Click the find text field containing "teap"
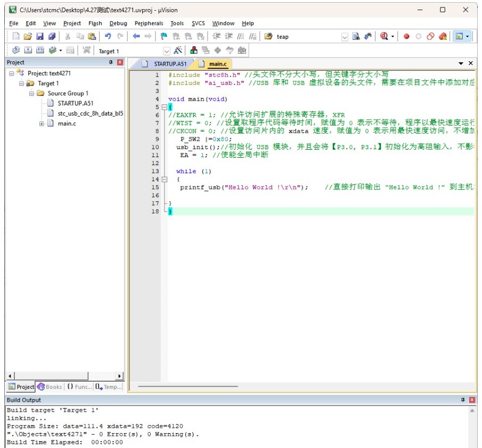The width and height of the screenshot is (482, 448). 308,37
